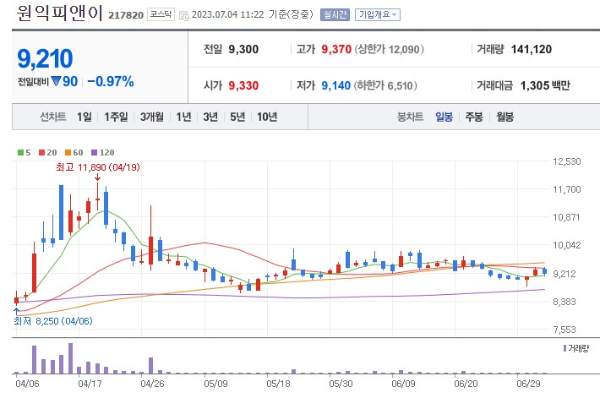The width and height of the screenshot is (600, 405).
Task: Click the 코스닥 market badge
Action: click(x=161, y=15)
